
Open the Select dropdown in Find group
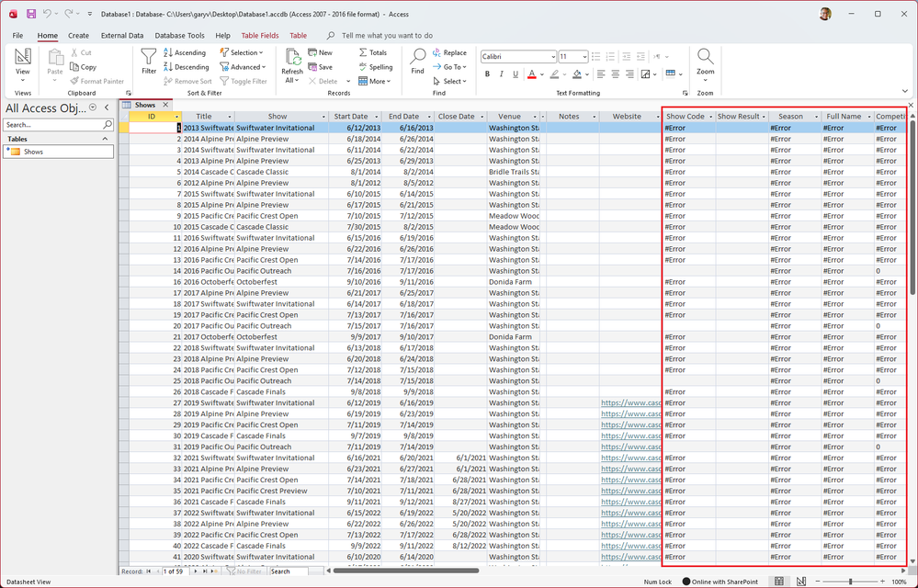click(x=449, y=82)
